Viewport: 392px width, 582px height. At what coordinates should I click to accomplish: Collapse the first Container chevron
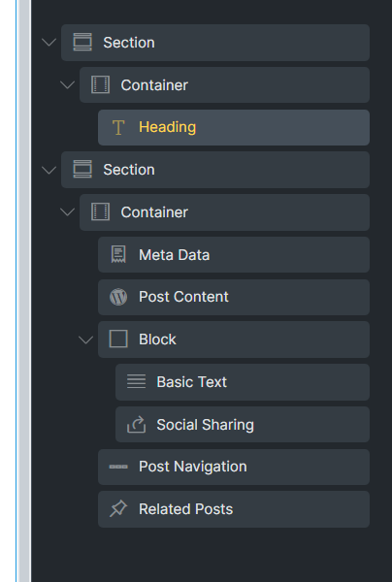coord(67,85)
